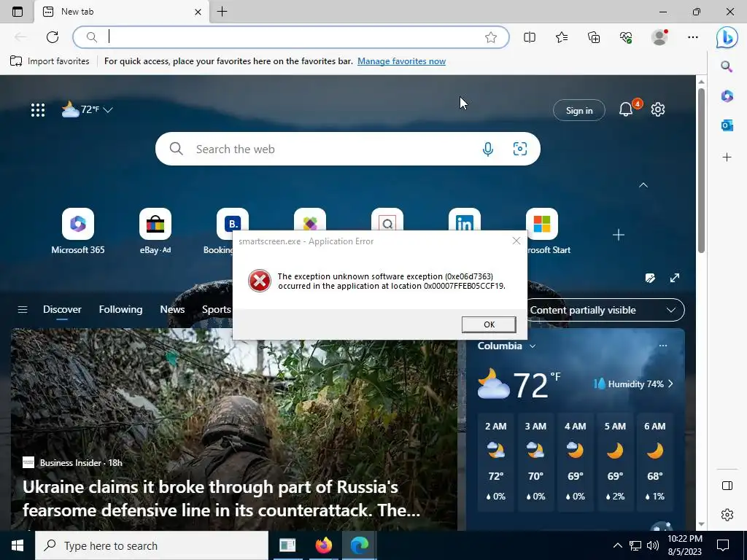
Task: Open the network icon in system tray
Action: (635, 545)
